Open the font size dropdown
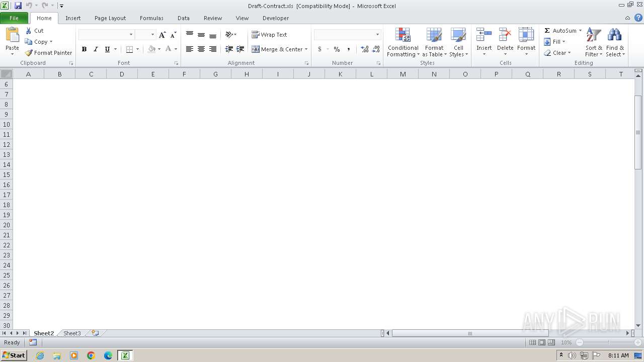Screen dimensions: 644x362 (x=152, y=35)
